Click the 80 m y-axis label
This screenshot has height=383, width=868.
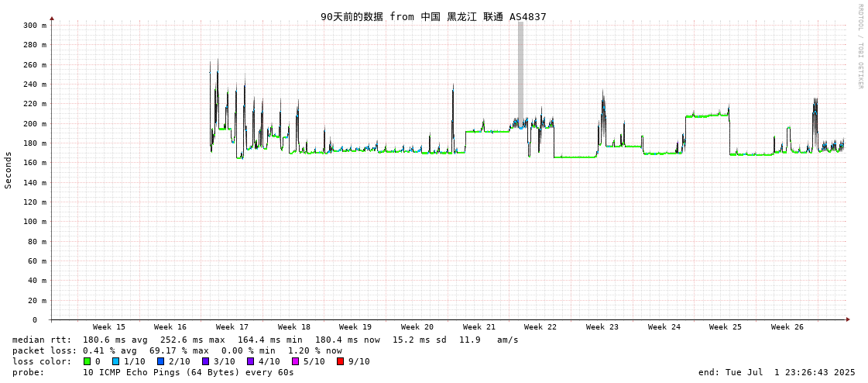tap(36, 241)
